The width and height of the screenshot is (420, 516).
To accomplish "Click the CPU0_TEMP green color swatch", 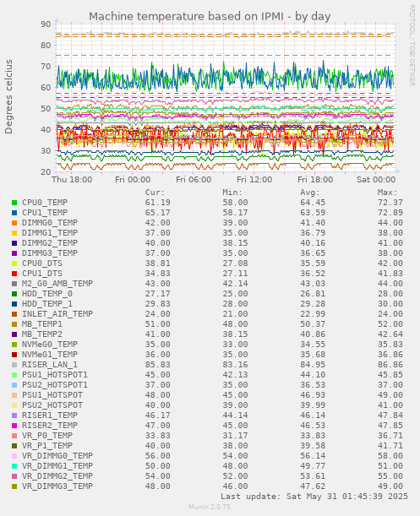I will (14, 203).
